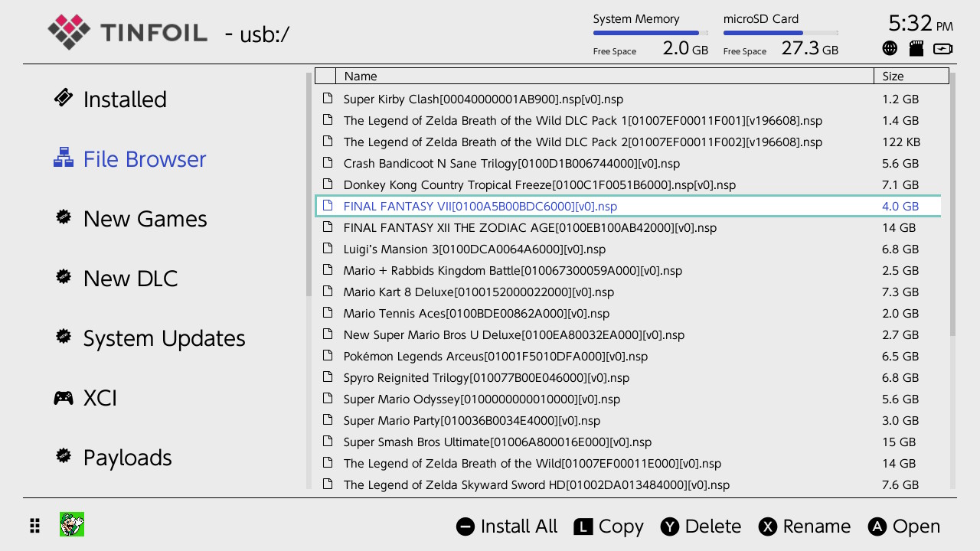Click the battery charging status icon
980x551 pixels.
click(x=943, y=48)
